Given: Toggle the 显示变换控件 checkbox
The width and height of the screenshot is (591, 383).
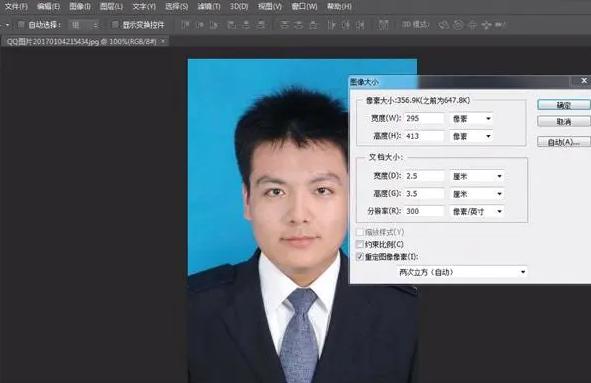Looking at the screenshot, I should pos(115,25).
